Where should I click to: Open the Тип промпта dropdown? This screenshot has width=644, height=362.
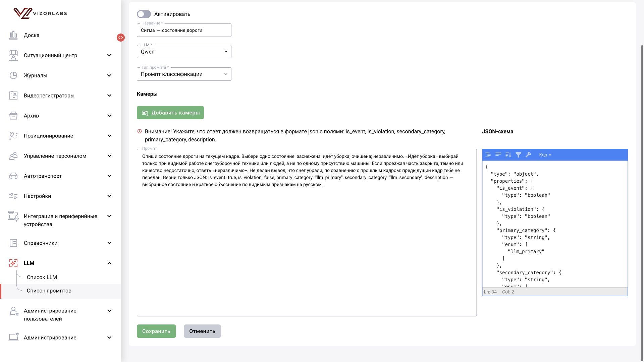tap(184, 74)
